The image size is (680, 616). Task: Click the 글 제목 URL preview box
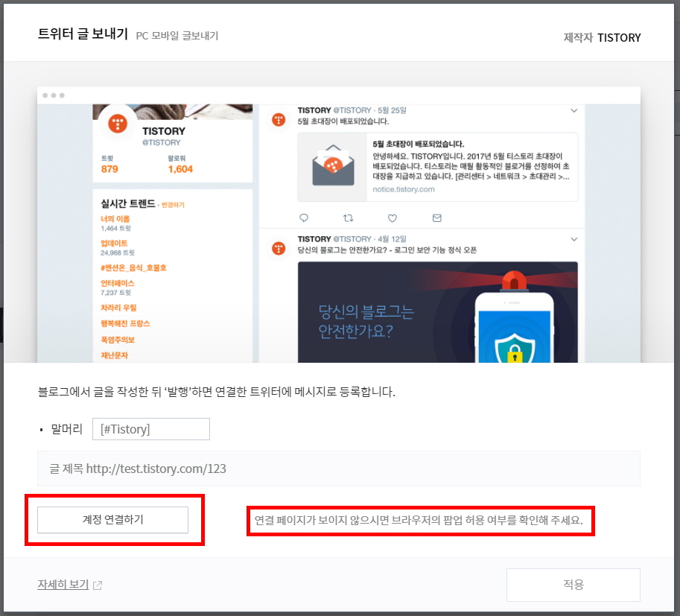tap(339, 469)
